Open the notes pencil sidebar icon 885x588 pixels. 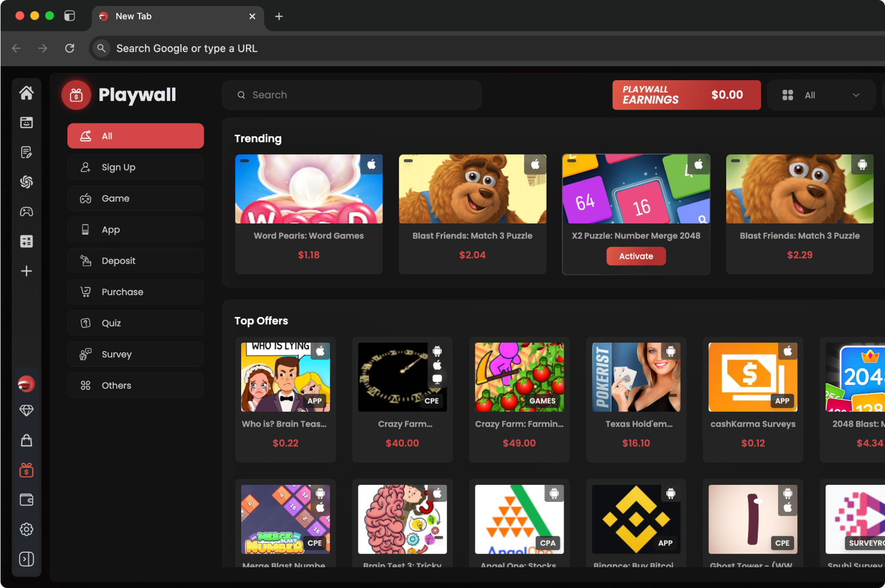(x=26, y=152)
